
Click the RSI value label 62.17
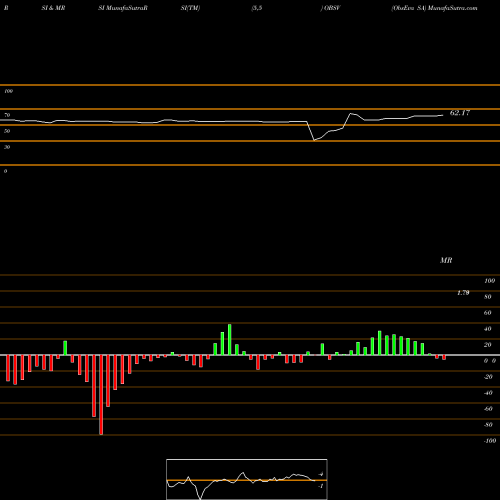tap(460, 113)
